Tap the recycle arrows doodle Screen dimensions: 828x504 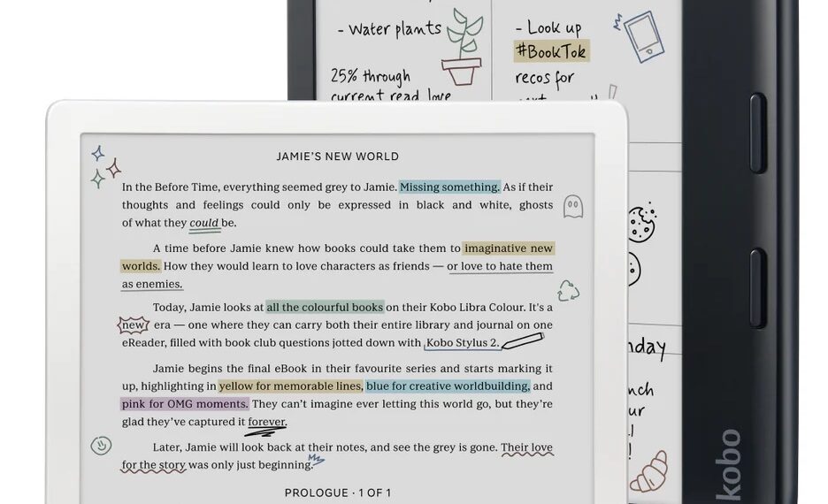pyautogui.click(x=568, y=290)
